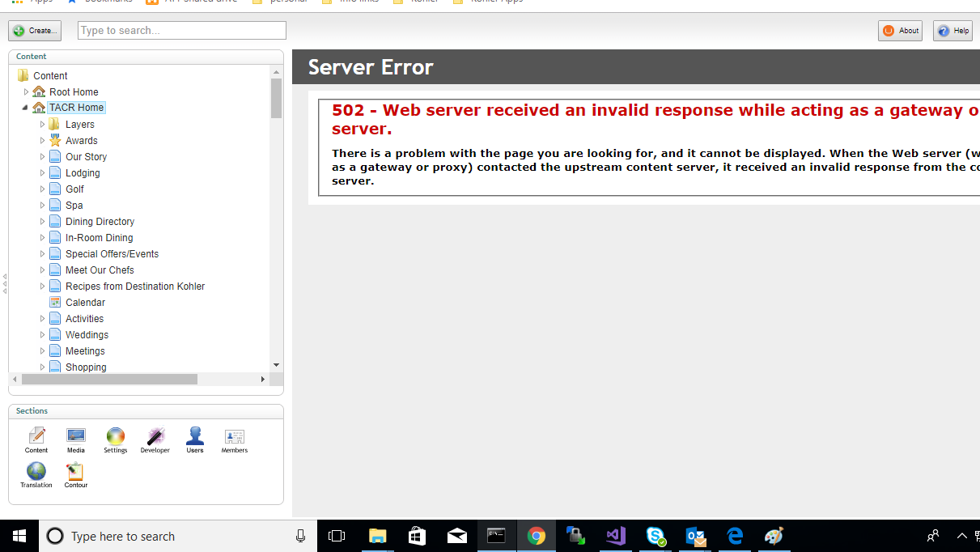Open Visual Studio from the taskbar
The width and height of the screenshot is (980, 552).
click(616, 536)
